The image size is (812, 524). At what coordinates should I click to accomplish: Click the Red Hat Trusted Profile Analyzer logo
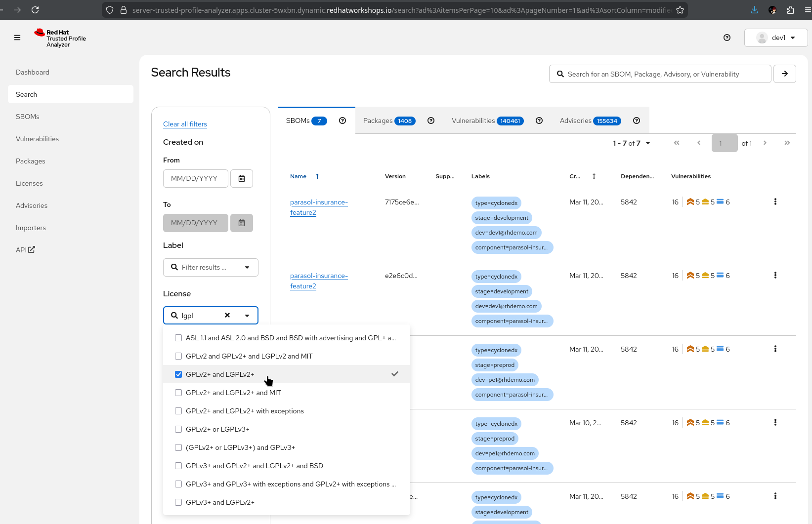(59, 38)
